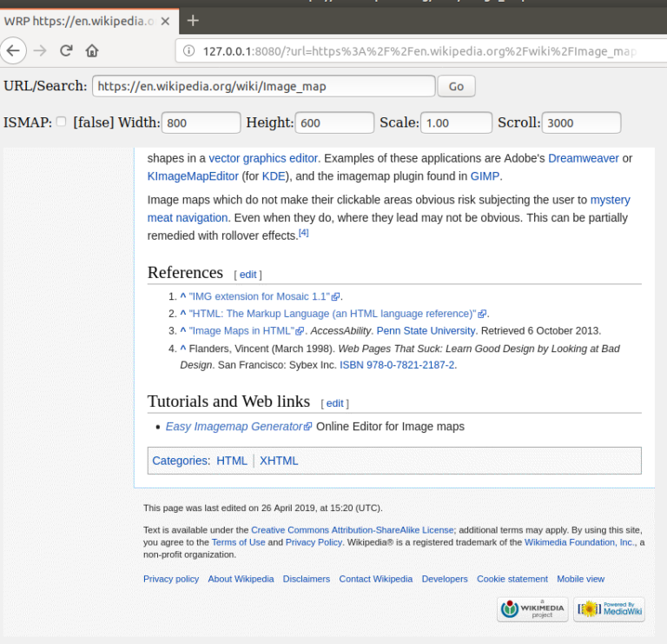Open "Image Maps in HTML" reference link

coord(241,331)
